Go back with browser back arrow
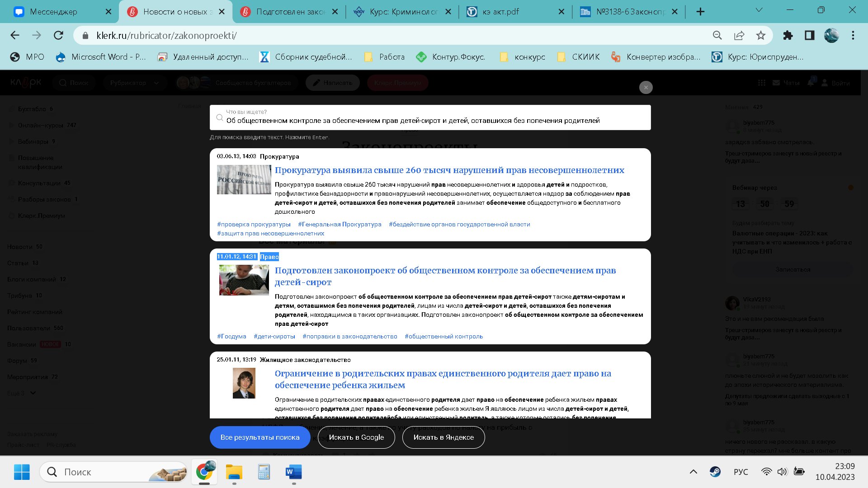This screenshot has width=868, height=488. (15, 35)
